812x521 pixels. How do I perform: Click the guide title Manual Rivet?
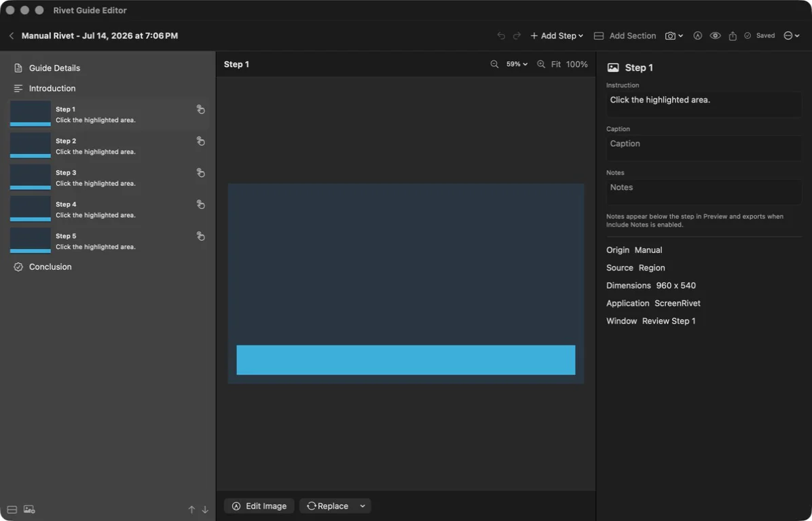pyautogui.click(x=99, y=36)
